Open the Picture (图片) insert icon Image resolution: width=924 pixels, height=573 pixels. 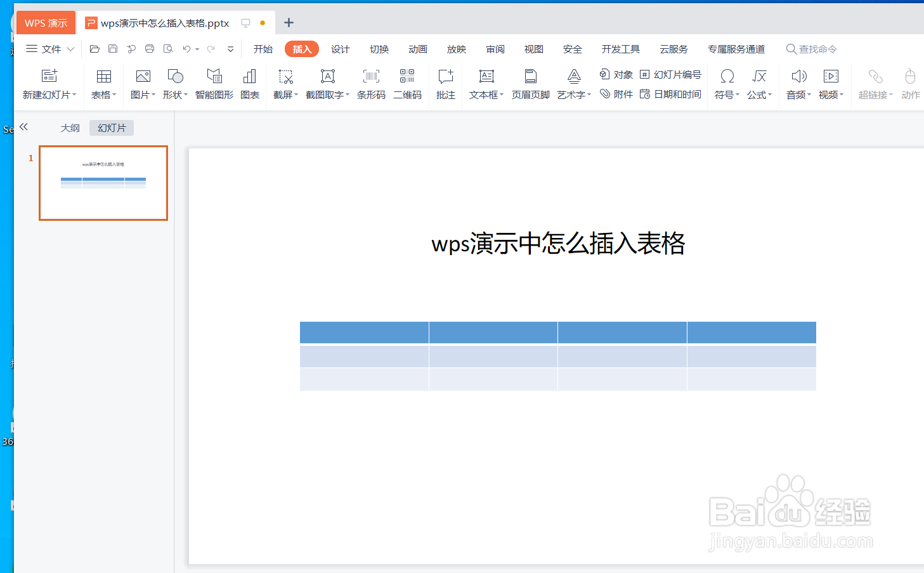point(143,76)
